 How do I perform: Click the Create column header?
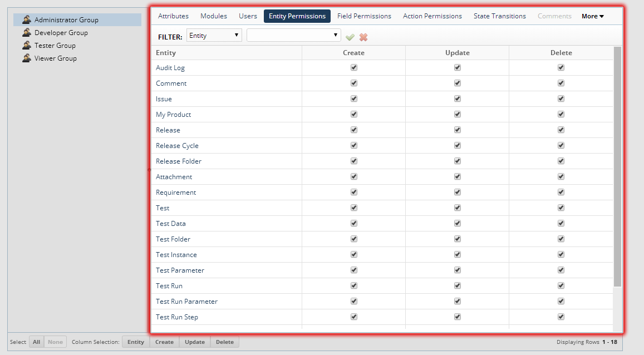tap(353, 52)
